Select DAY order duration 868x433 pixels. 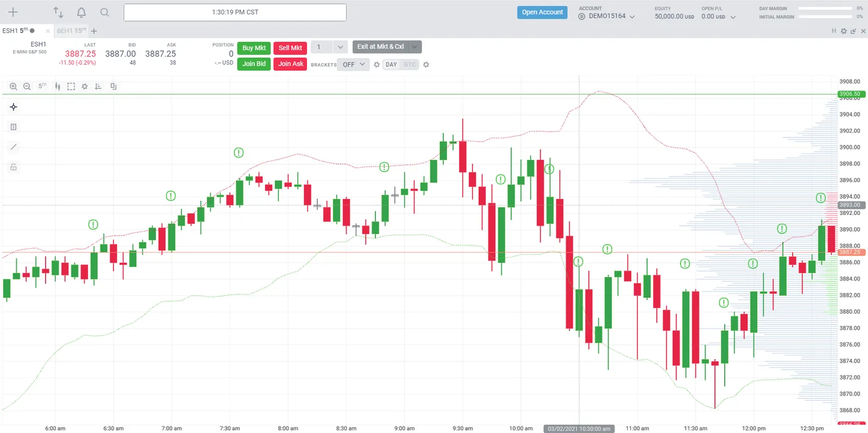[392, 65]
